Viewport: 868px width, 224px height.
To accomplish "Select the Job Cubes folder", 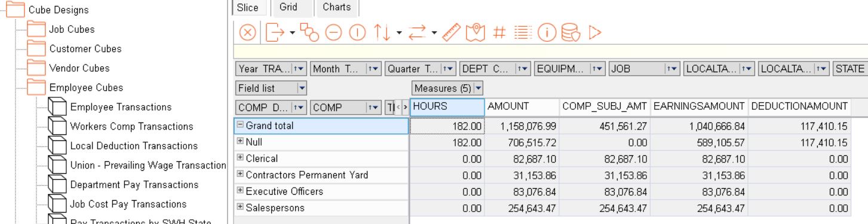I will click(72, 29).
